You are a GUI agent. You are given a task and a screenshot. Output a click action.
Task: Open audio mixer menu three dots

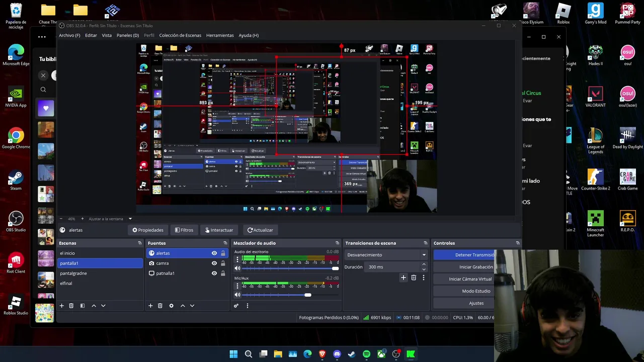pos(247,306)
